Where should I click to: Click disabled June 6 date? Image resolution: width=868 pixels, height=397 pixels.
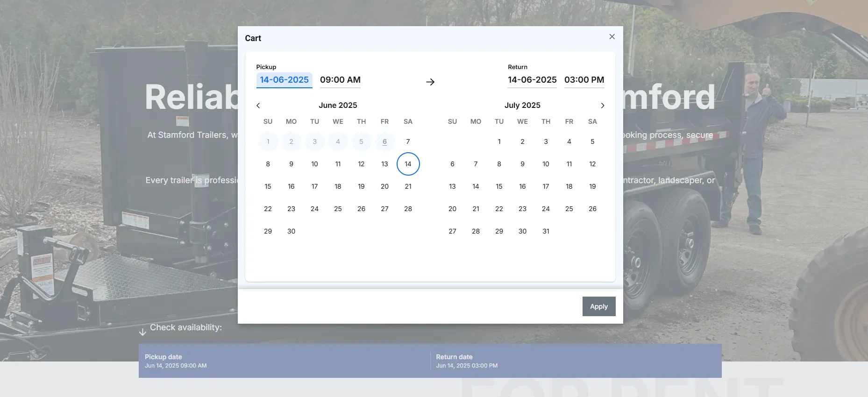click(385, 142)
